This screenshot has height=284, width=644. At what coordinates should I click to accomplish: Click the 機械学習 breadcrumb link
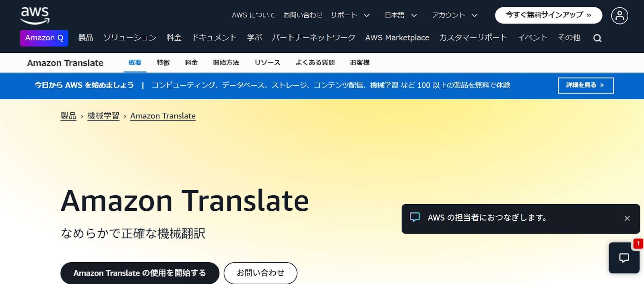pyautogui.click(x=103, y=116)
